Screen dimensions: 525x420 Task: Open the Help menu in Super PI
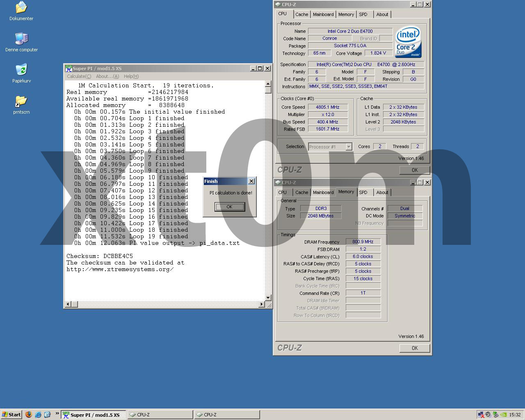click(x=131, y=76)
